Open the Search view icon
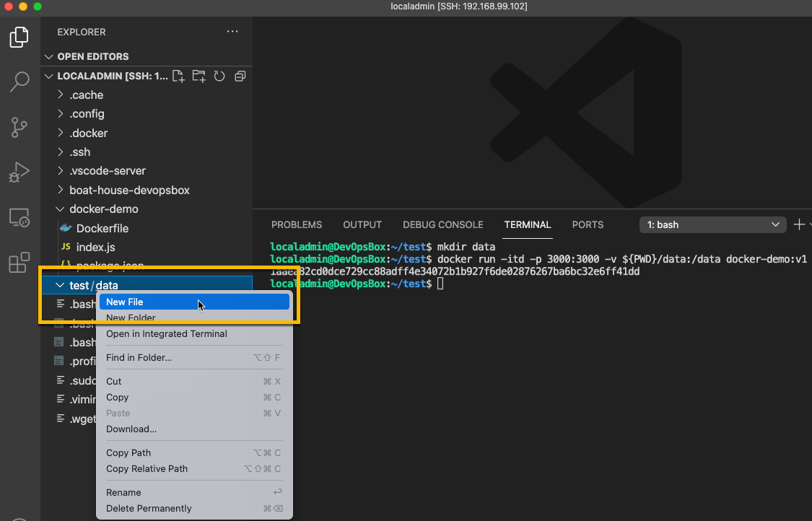This screenshot has height=521, width=812. pyautogui.click(x=19, y=82)
